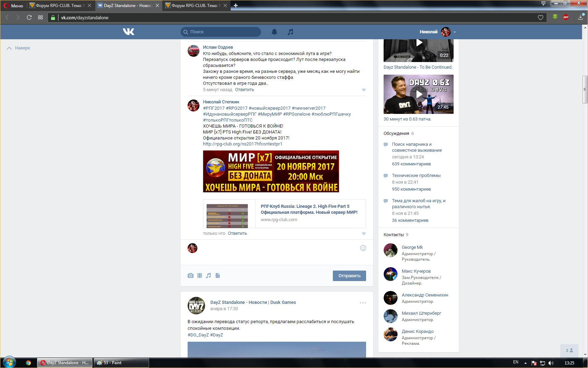Image resolution: width=588 pixels, height=368 pixels.
Task: Open the music note icon in header
Action: (290, 32)
